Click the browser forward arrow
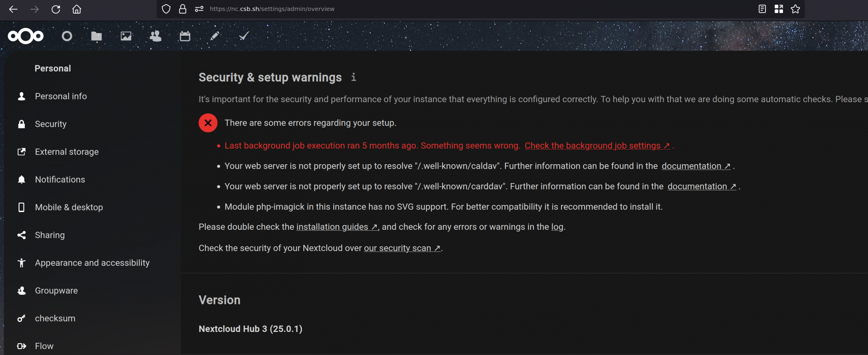 34,9
